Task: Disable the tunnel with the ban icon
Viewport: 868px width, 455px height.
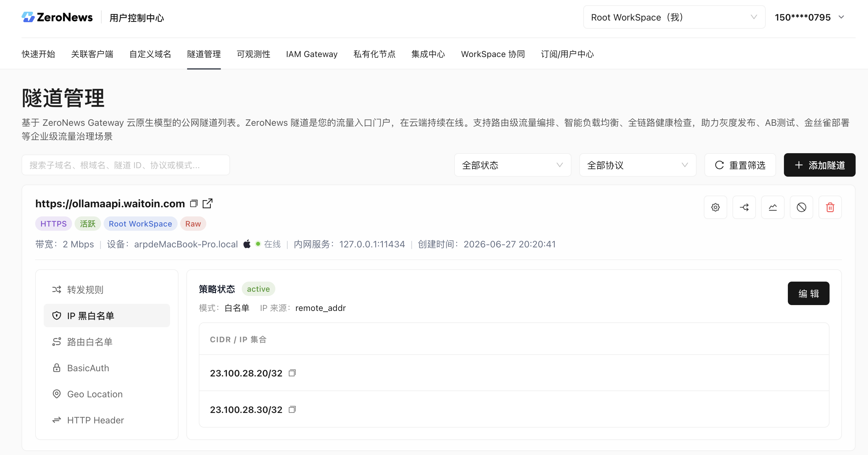Action: [801, 207]
